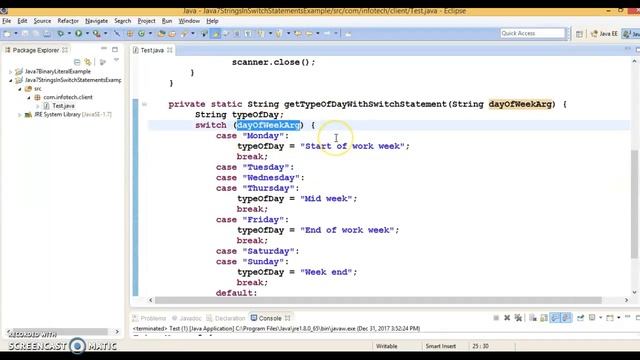
Task: Click the editor horizontal scrollbar
Action: tap(378, 300)
